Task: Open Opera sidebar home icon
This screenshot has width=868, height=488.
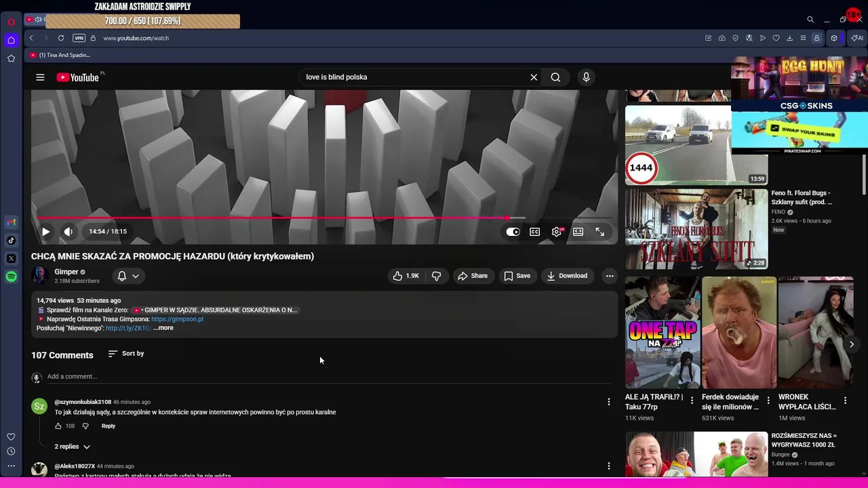Action: [x=11, y=41]
